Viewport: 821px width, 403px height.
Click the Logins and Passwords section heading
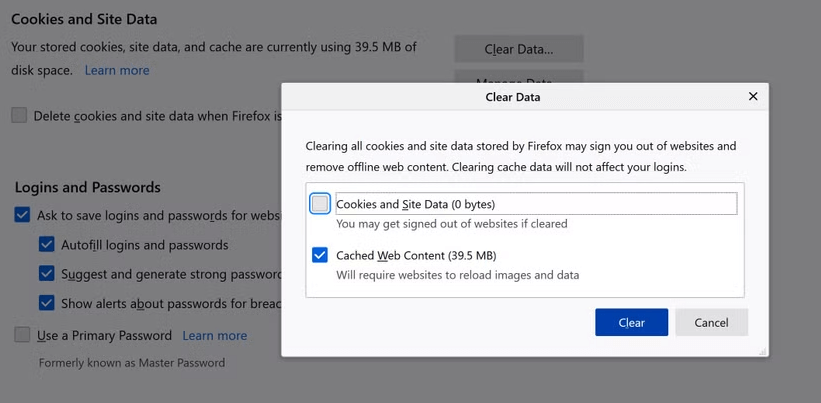[88, 187]
